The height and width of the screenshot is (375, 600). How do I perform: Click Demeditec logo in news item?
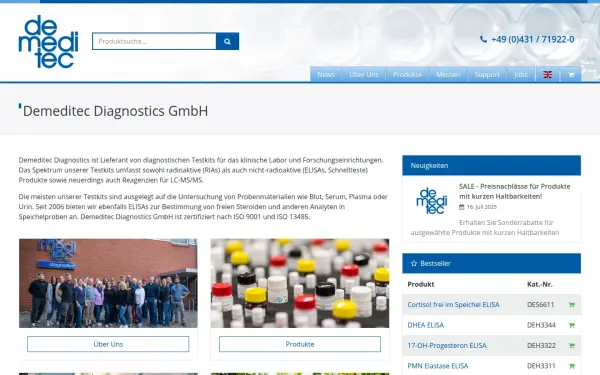(x=432, y=201)
